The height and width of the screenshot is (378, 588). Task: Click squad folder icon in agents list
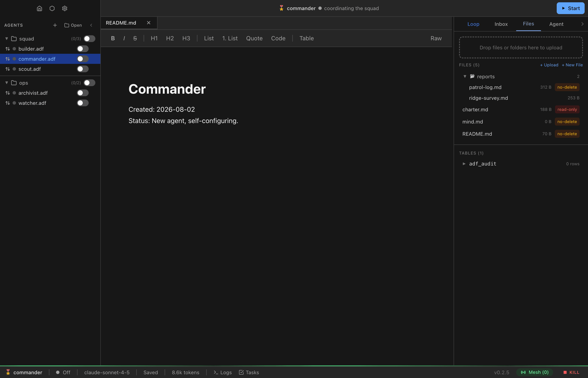point(14,39)
